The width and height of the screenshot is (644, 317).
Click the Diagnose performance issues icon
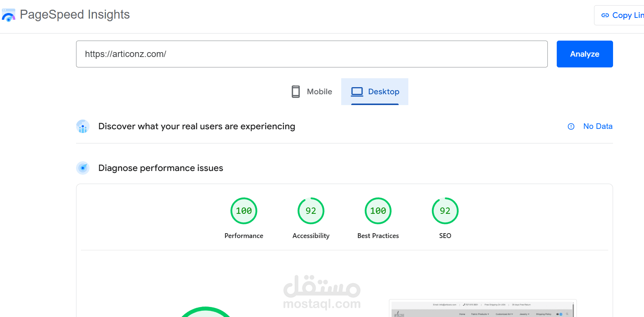[83, 168]
